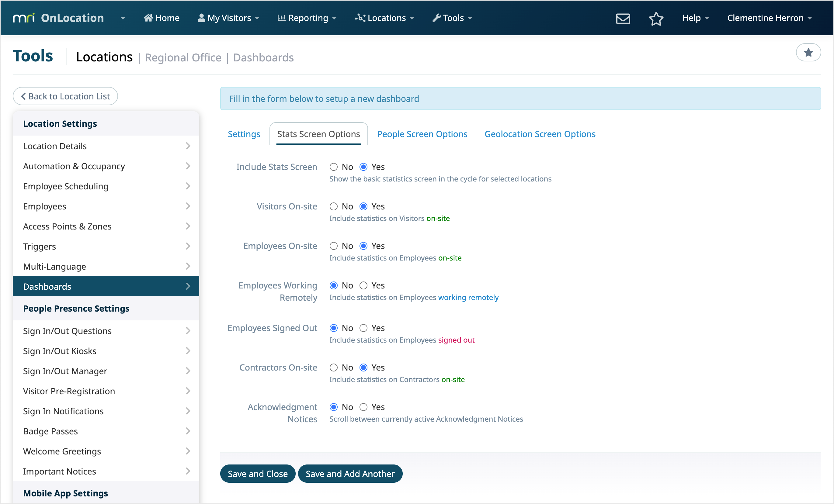Set Employees Working Remotely to Yes

point(363,285)
